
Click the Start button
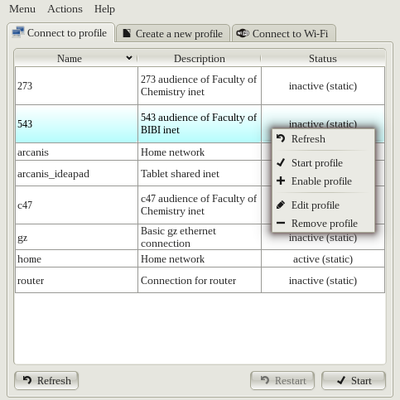[x=353, y=380]
